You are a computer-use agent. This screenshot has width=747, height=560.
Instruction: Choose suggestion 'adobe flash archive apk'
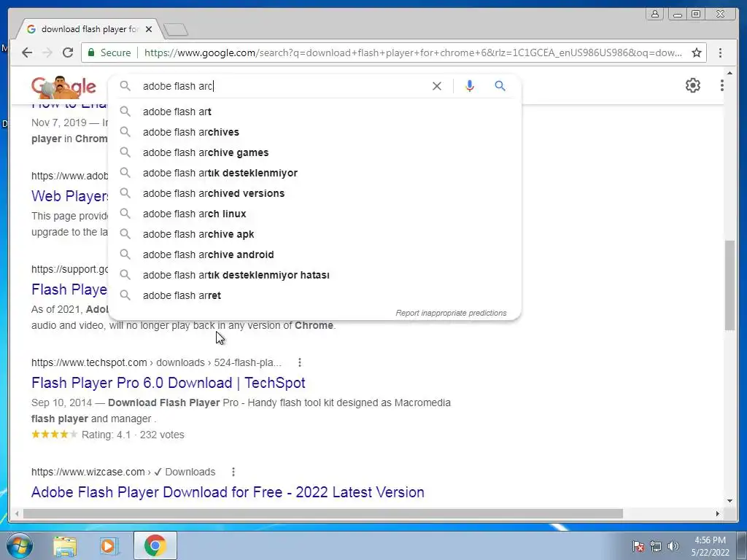click(314, 234)
